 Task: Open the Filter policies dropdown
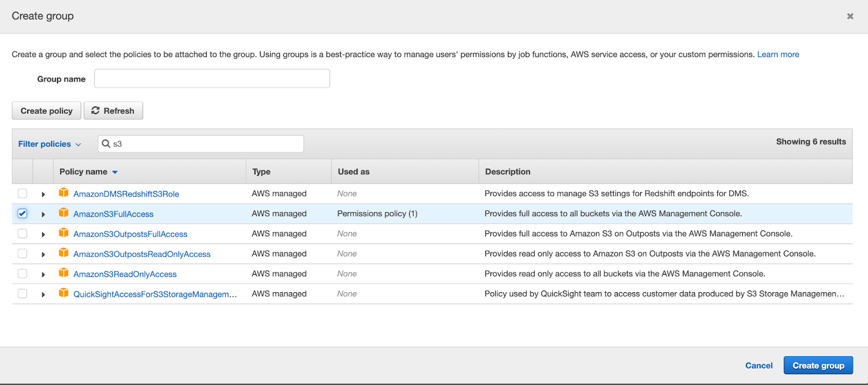point(49,144)
